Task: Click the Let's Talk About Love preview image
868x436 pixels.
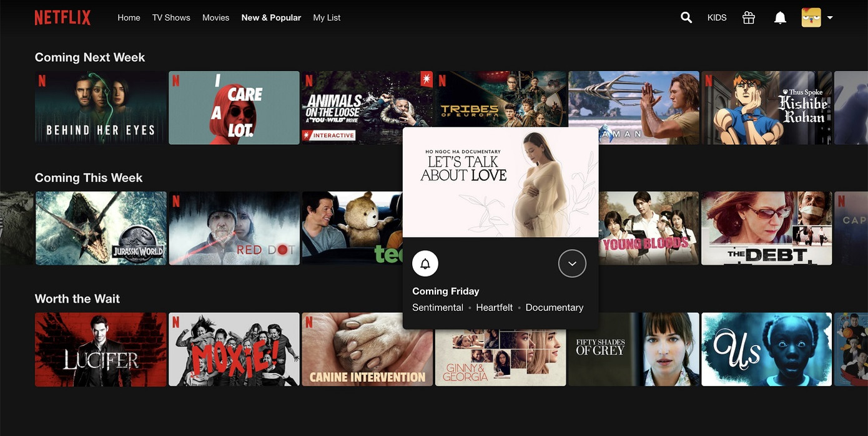Action: click(500, 182)
